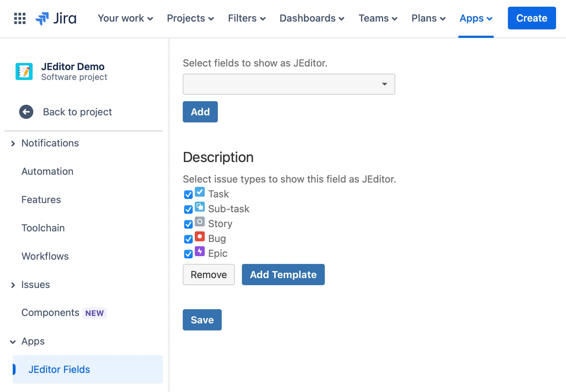This screenshot has width=566, height=392.
Task: Open the Apps top navigation menu
Action: pos(476,18)
